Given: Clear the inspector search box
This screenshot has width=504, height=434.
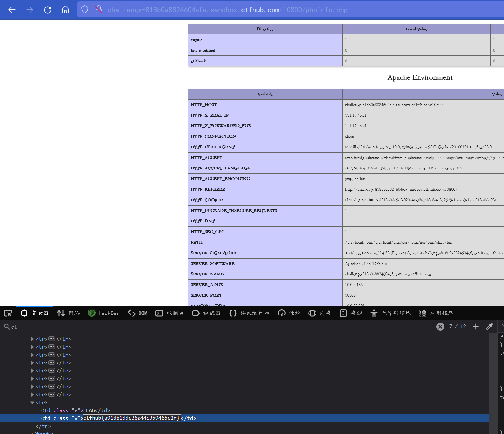Looking at the screenshot, I should pyautogui.click(x=440, y=327).
